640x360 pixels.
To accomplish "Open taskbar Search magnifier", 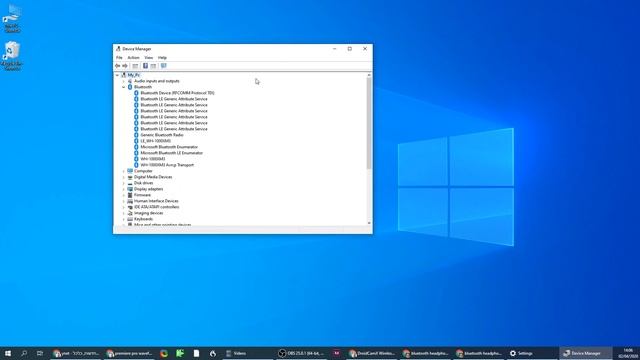I will [24, 353].
